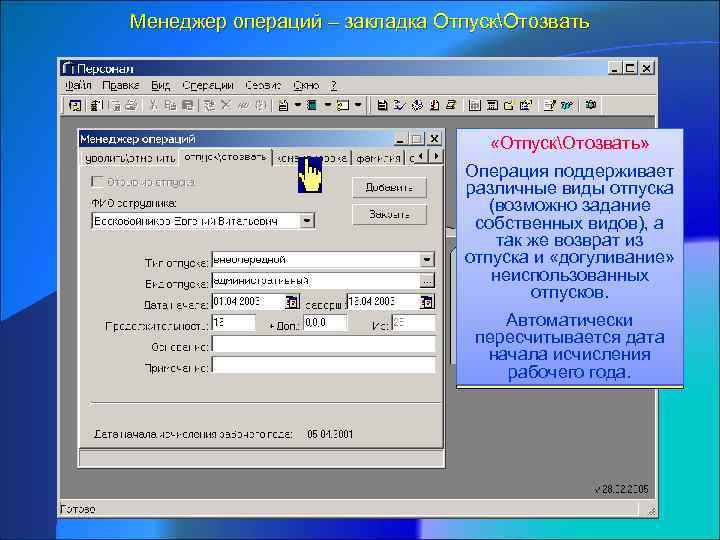Open the Правка menu

tap(120, 85)
